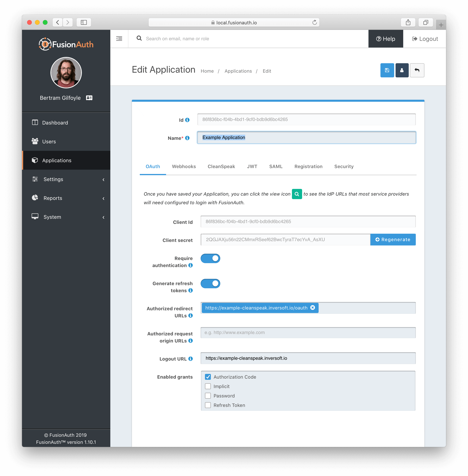Click the search magnifier icon in top bar

(x=139, y=38)
